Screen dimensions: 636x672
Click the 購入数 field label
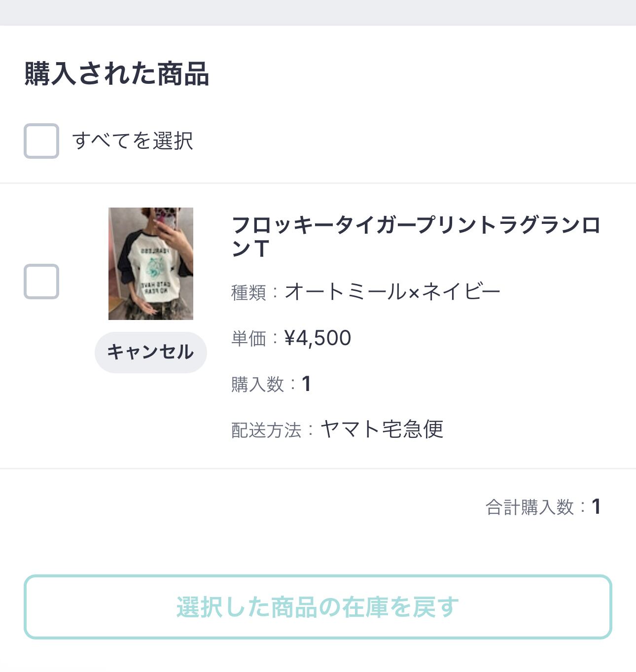coord(257,385)
